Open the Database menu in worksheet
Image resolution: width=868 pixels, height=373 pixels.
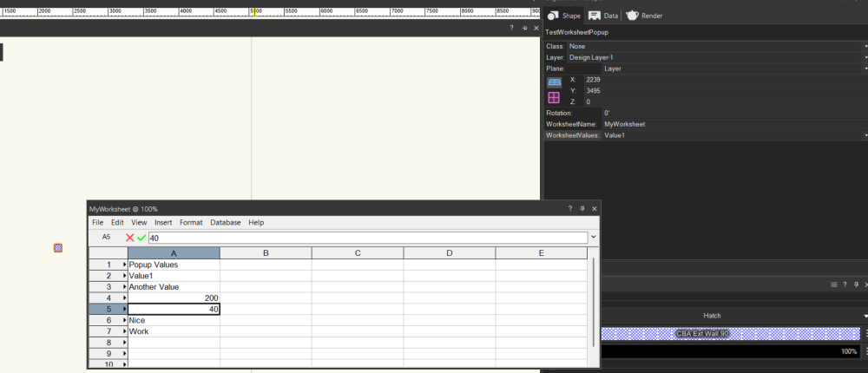pyautogui.click(x=225, y=223)
